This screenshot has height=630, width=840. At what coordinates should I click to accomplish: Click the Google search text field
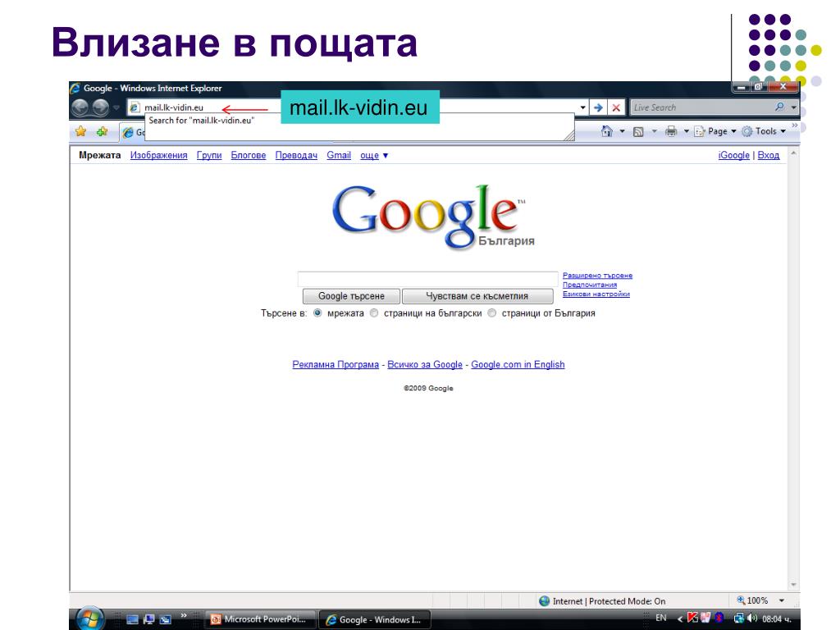click(428, 279)
